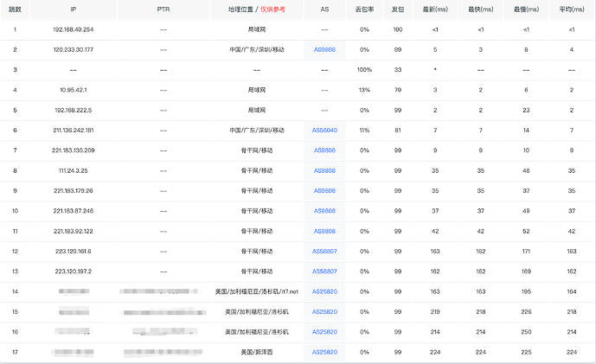The width and height of the screenshot is (596, 364).
Task: Open AS9808 link for 221.183.87.246
Action: coord(324,211)
